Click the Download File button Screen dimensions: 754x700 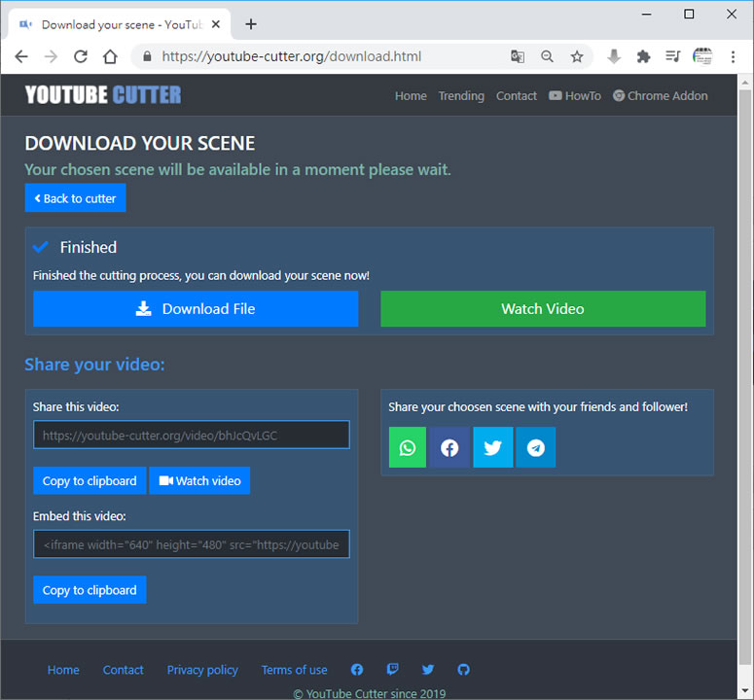[196, 308]
